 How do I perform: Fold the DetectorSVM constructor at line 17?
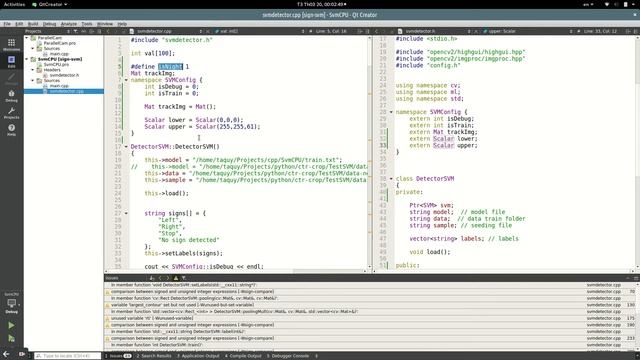click(126, 147)
